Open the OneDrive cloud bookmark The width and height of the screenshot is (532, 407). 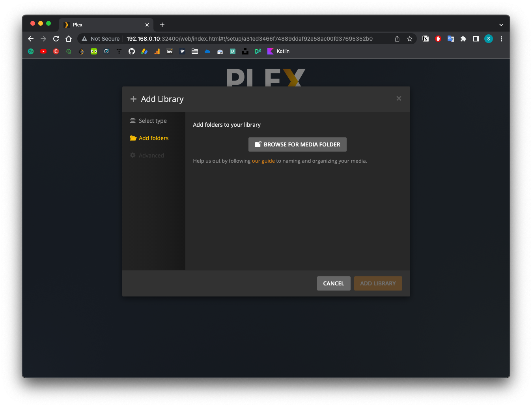207,51
